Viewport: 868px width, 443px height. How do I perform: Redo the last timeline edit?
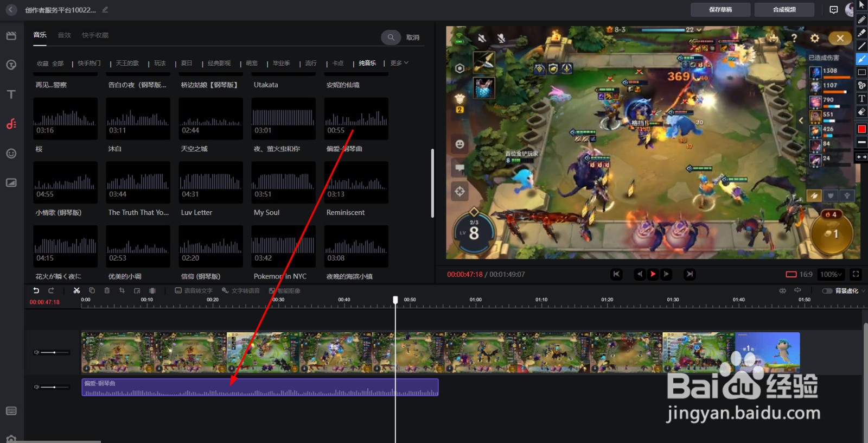(x=51, y=290)
